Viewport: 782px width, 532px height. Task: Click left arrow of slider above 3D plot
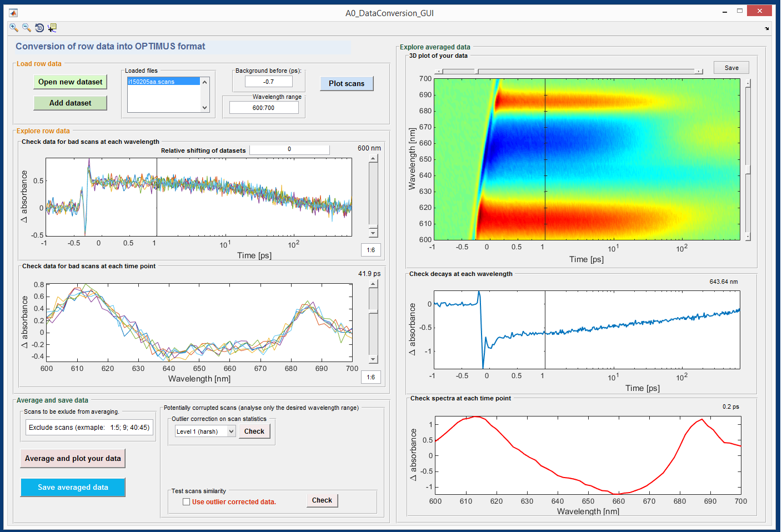click(x=439, y=72)
